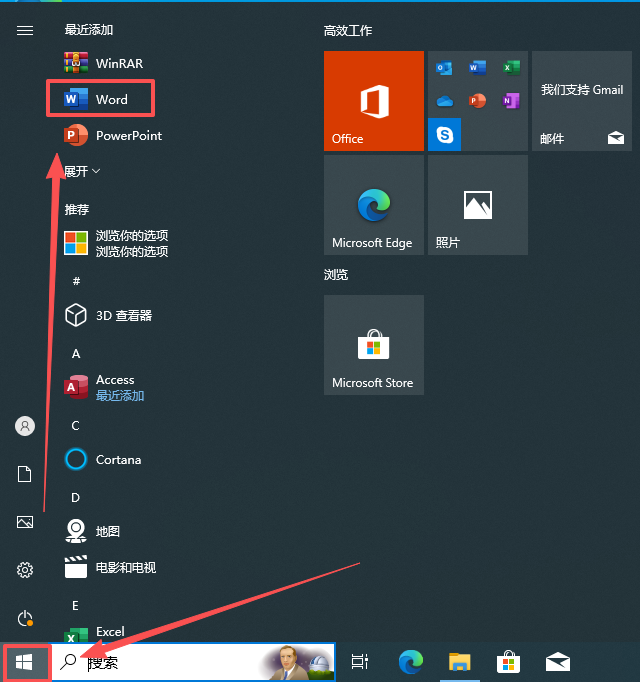Open PowerPoint in the recently added list
Screen dimensions: 640x682
113,136
